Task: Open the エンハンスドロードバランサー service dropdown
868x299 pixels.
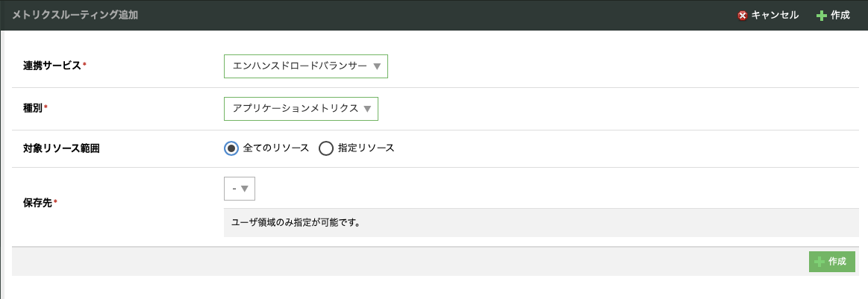Action: 305,66
